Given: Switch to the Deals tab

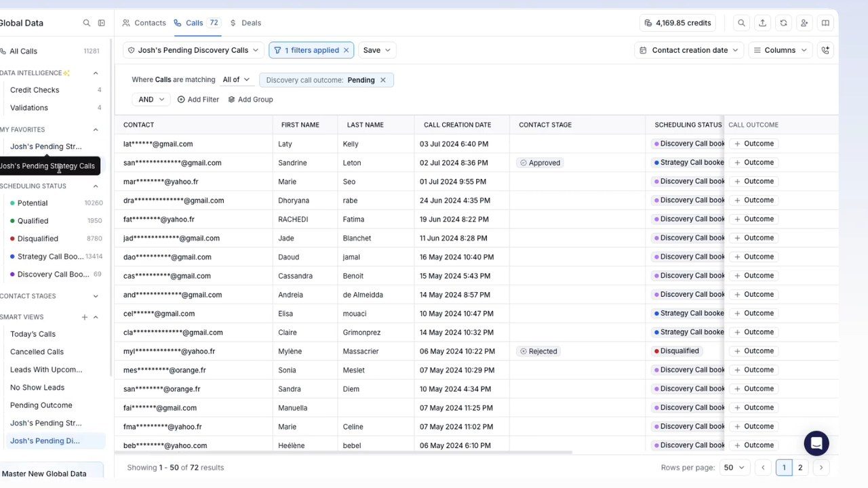Looking at the screenshot, I should [x=245, y=23].
